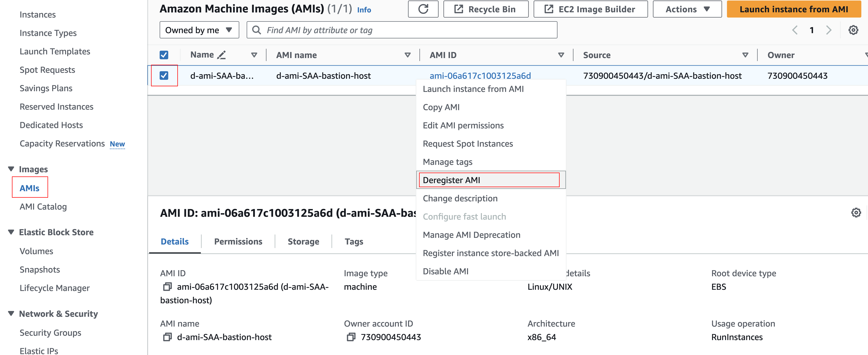Copy the AMI ID using the copy icon

coord(167,287)
